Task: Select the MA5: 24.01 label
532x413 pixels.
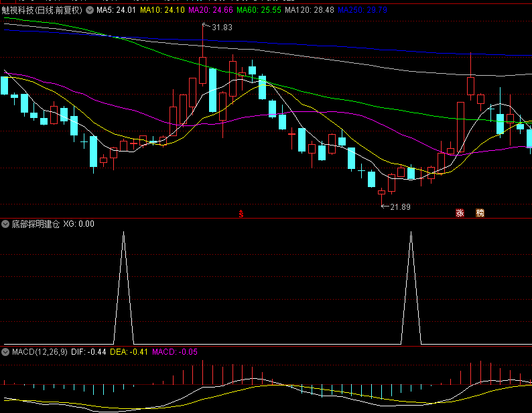Action: click(116, 10)
